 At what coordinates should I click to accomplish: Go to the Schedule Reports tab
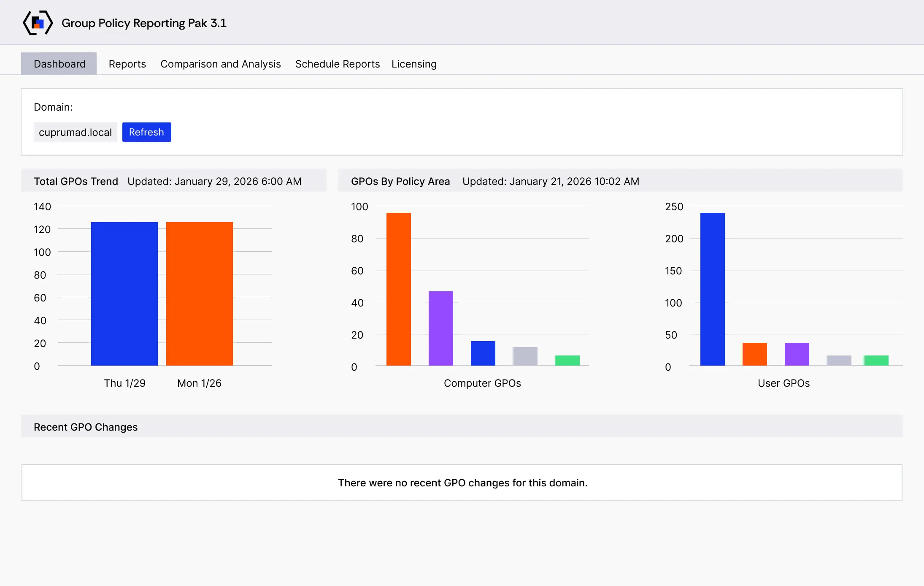338,64
